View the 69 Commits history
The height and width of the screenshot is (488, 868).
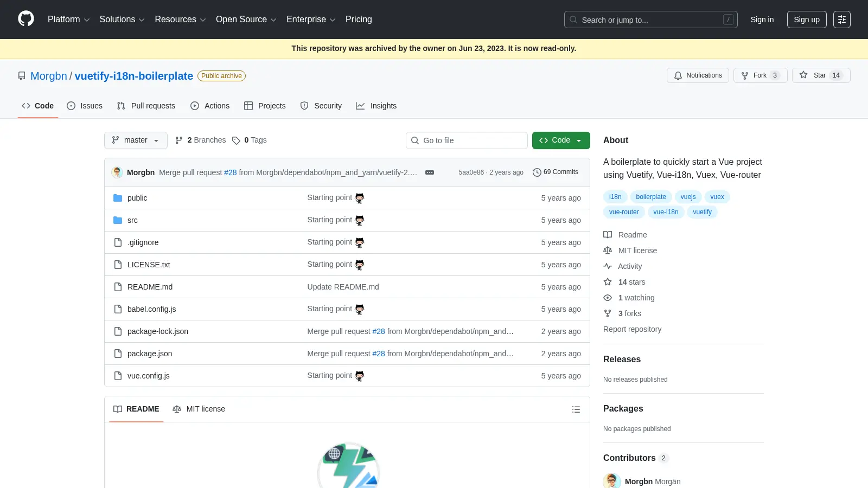556,172
